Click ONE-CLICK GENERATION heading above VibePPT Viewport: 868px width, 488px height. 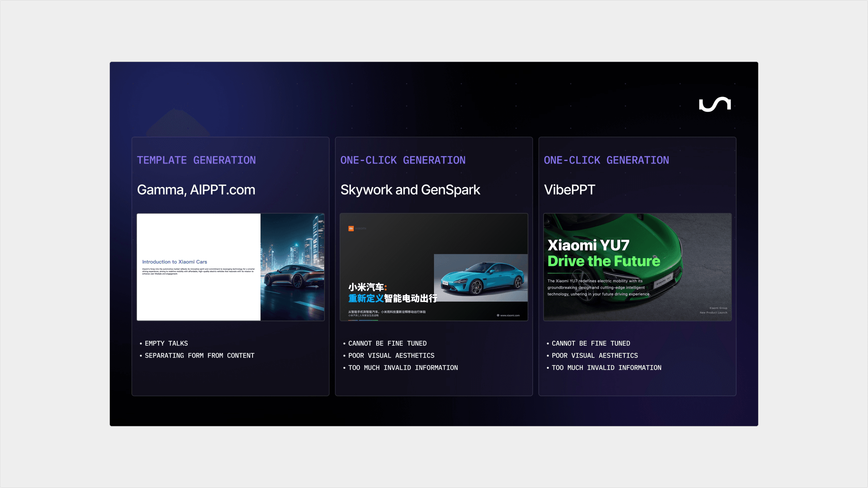606,160
